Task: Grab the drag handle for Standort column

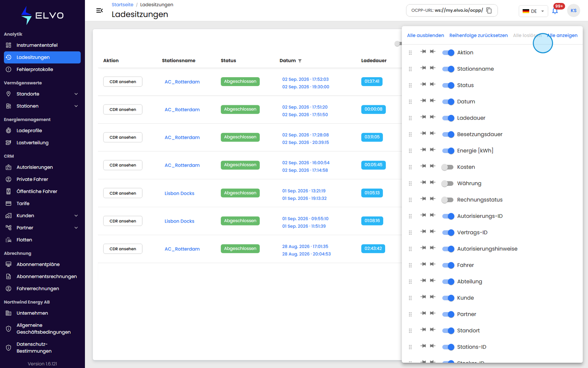Action: (410, 331)
